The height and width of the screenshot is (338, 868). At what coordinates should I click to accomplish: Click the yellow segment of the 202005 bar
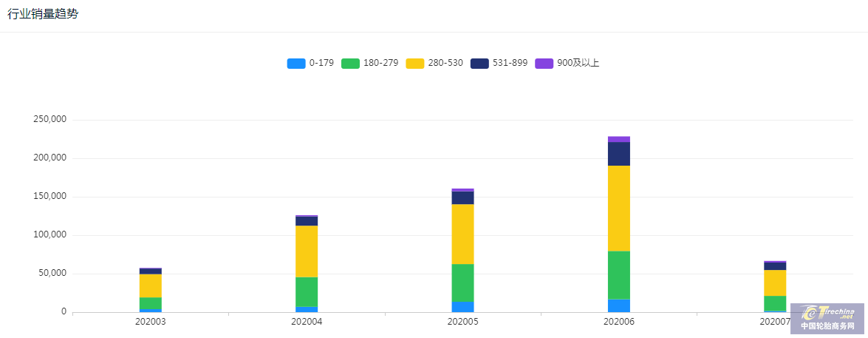coord(462,234)
